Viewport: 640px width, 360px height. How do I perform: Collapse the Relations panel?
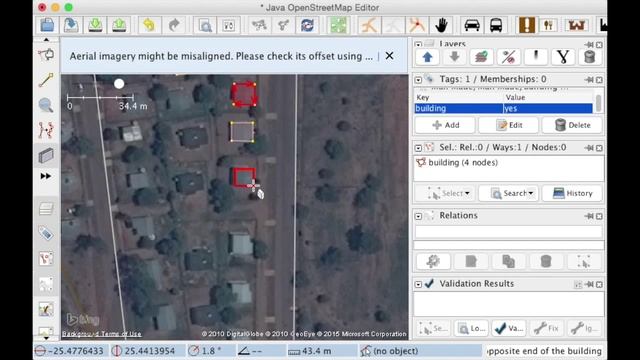418,216
